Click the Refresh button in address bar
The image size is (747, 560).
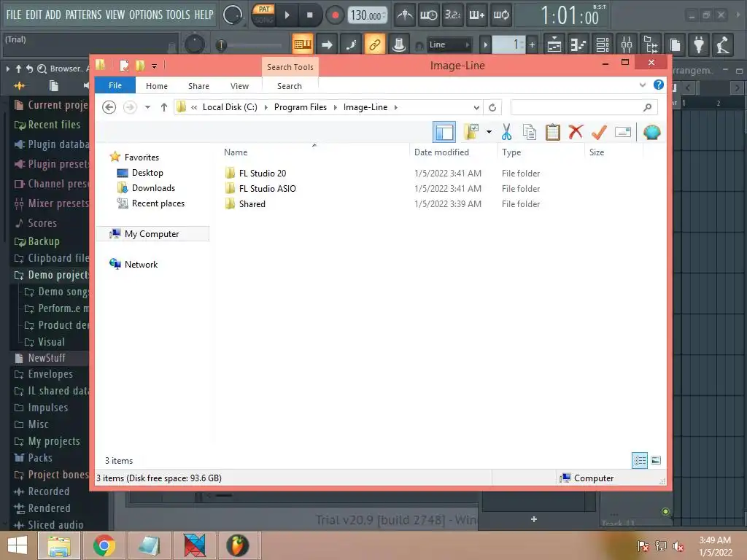[x=492, y=107]
